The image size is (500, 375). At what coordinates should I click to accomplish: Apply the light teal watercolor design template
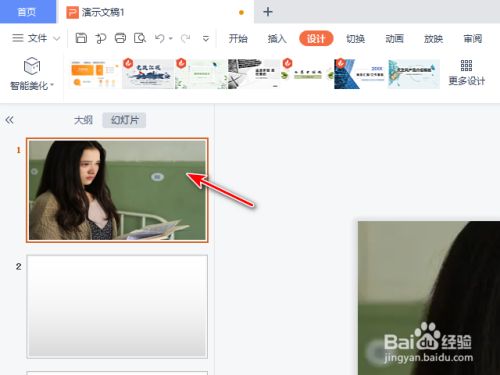414,74
